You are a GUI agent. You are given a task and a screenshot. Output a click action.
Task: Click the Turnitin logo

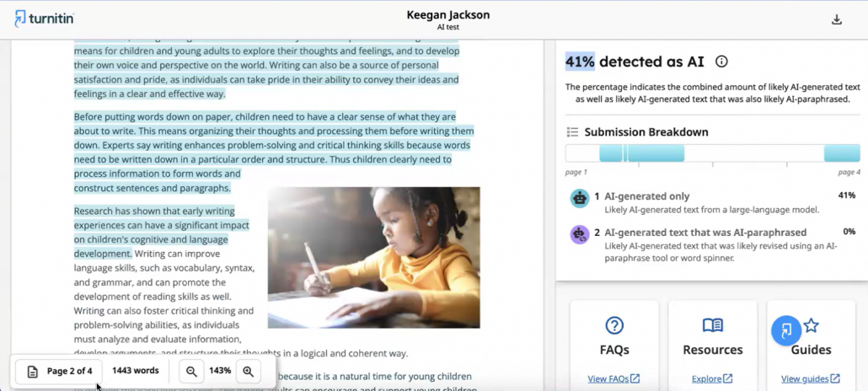[43, 19]
